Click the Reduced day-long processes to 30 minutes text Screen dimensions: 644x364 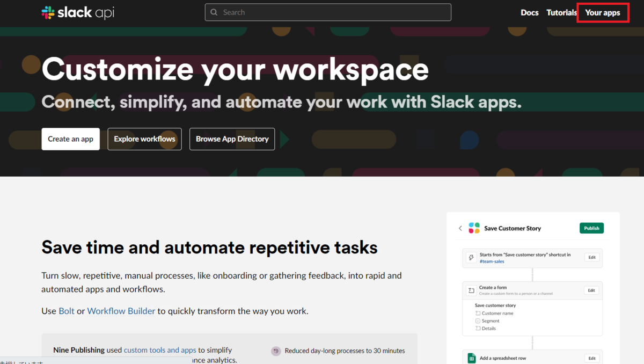(x=345, y=351)
